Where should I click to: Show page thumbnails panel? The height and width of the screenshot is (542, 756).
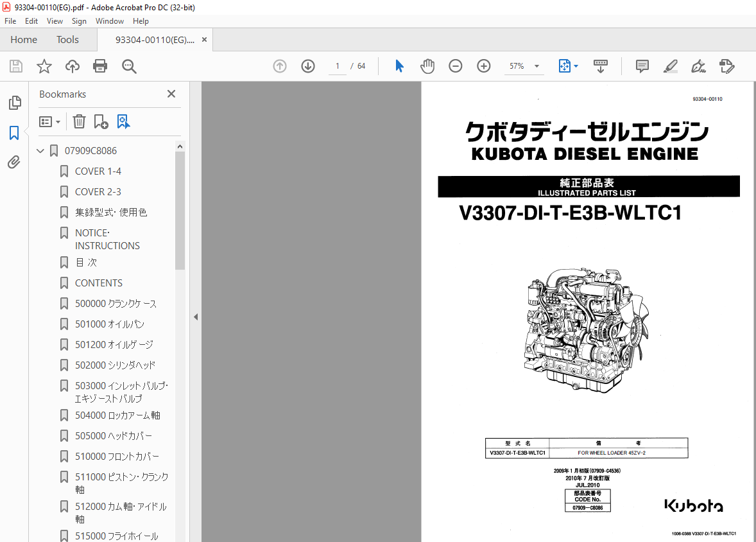tap(15, 102)
